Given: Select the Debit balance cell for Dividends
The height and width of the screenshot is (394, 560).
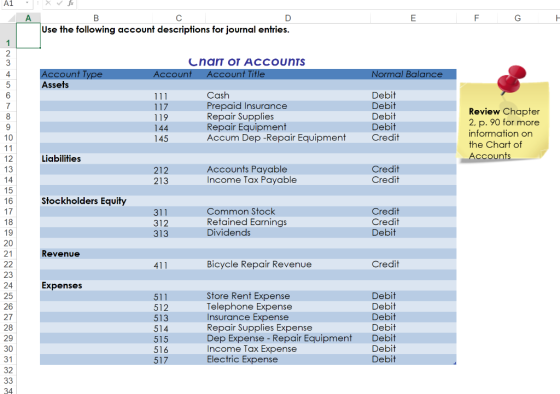Looking at the screenshot, I should coord(413,233).
